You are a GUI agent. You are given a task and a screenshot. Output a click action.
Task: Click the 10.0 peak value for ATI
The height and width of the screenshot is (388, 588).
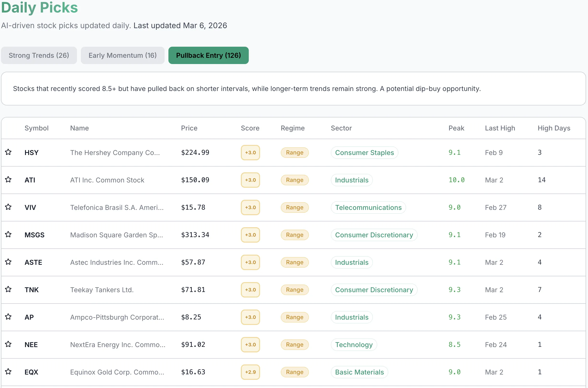457,180
